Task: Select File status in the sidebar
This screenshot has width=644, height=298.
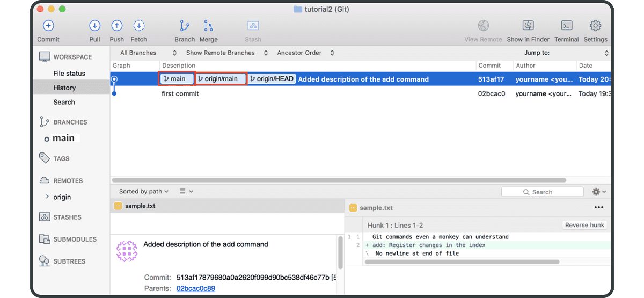Action: [x=69, y=74]
